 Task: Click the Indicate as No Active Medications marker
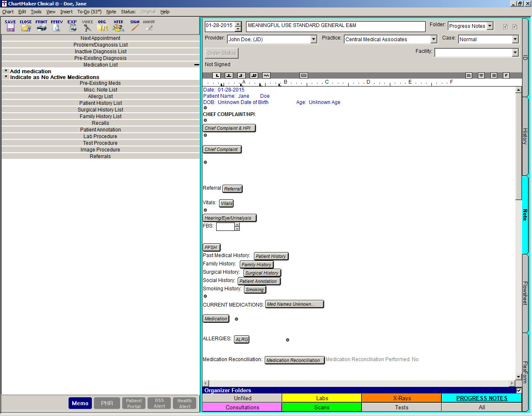click(6, 77)
